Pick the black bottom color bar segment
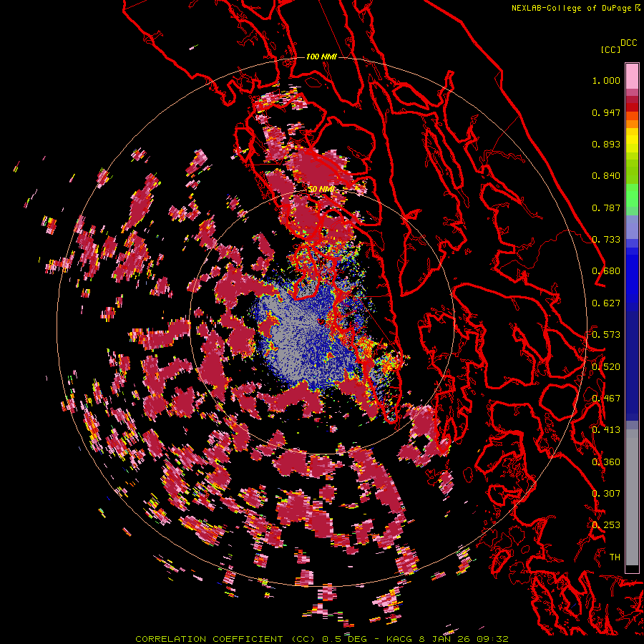 coord(632,569)
